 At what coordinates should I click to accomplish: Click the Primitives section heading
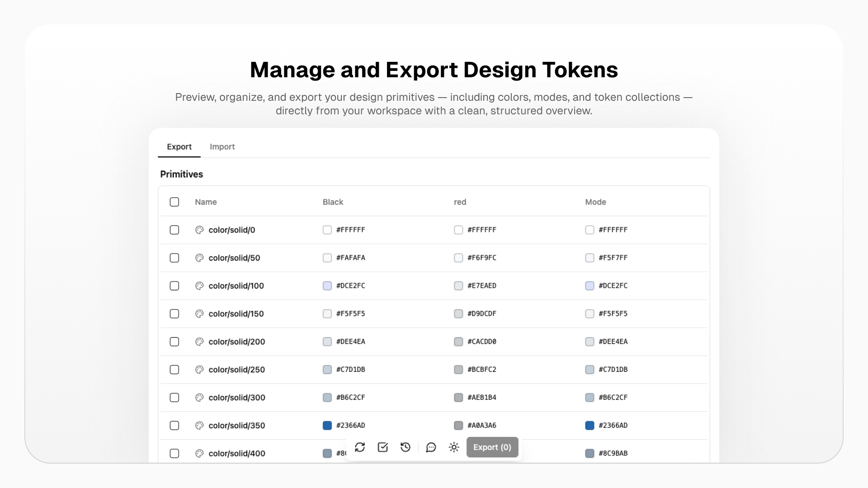pos(182,174)
